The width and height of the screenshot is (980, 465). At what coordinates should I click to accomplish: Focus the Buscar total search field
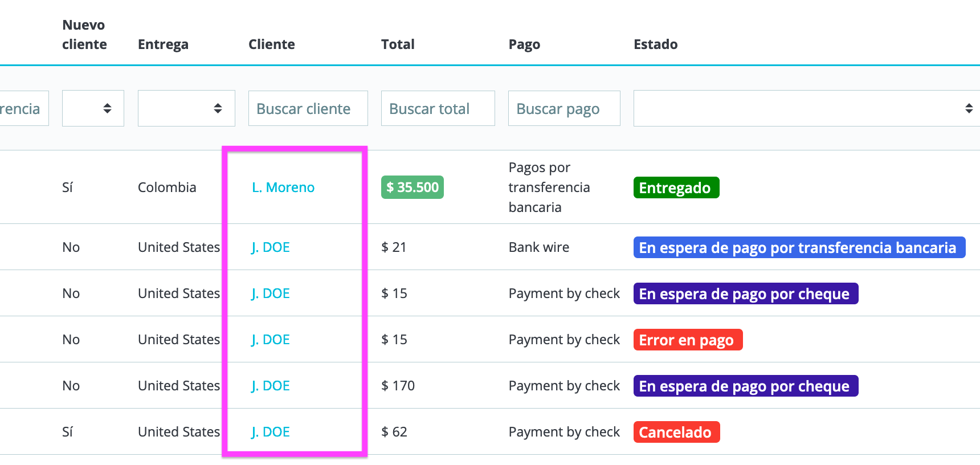tap(438, 108)
